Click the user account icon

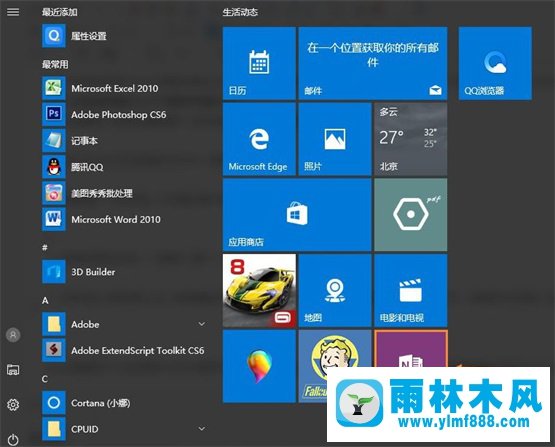(13, 335)
